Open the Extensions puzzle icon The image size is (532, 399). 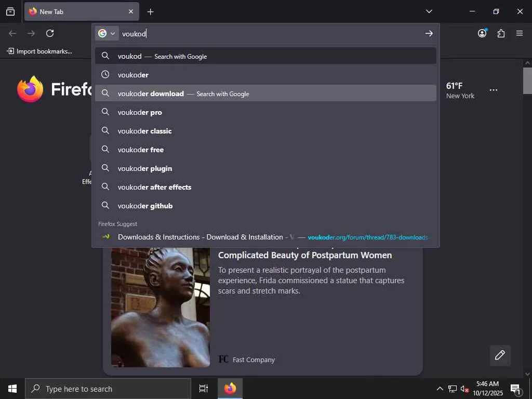[x=501, y=33]
